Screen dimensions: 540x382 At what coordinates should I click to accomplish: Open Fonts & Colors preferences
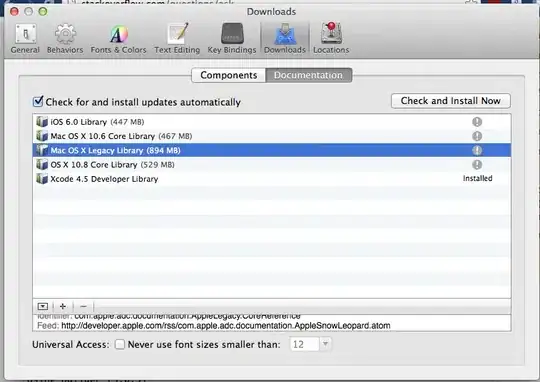(118, 38)
